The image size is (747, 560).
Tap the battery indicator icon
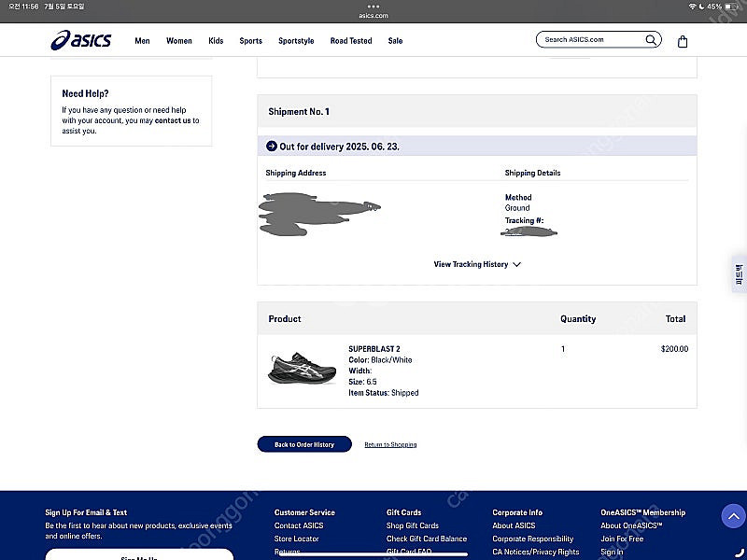732,7
